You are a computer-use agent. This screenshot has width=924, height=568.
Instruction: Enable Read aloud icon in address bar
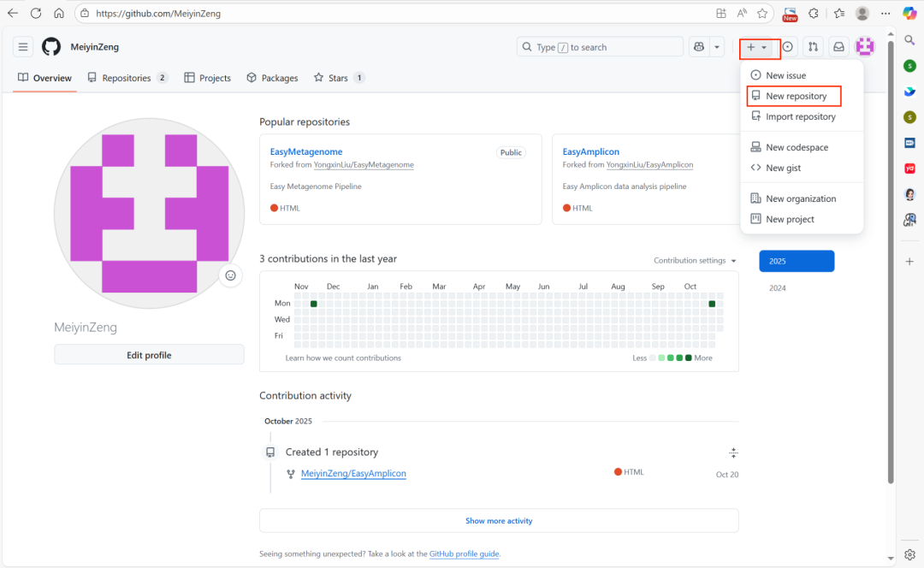click(x=742, y=13)
